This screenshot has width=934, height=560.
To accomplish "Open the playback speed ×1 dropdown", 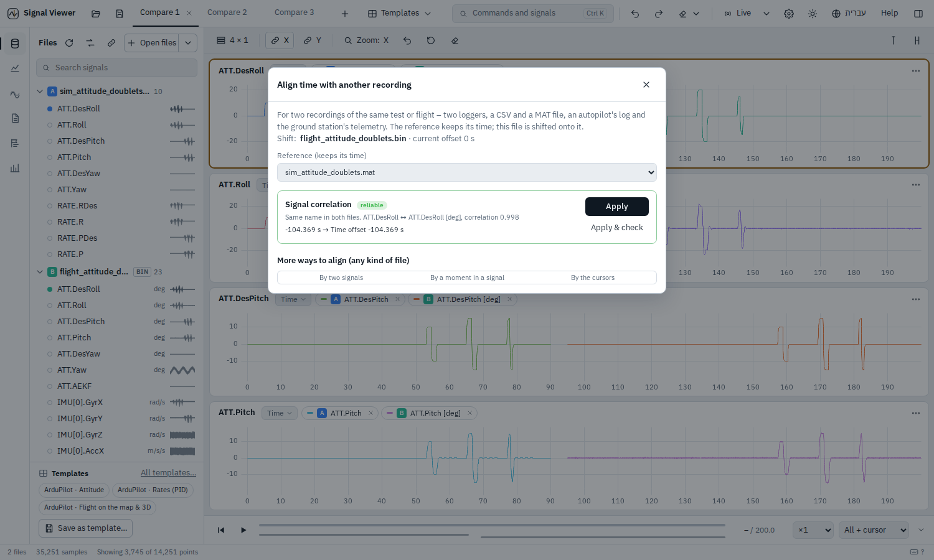I will click(x=814, y=530).
